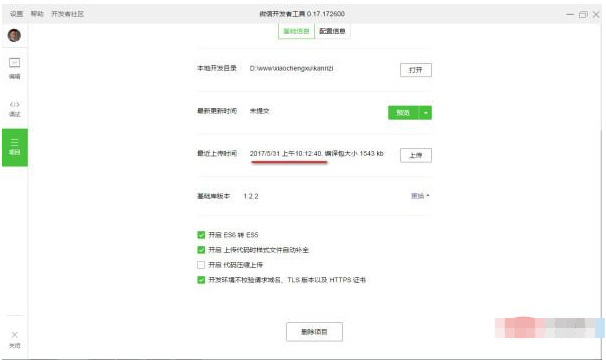
Task: Click the local directory path D:\www\xiaochengxu\kanrizi
Action: pyautogui.click(x=291, y=68)
